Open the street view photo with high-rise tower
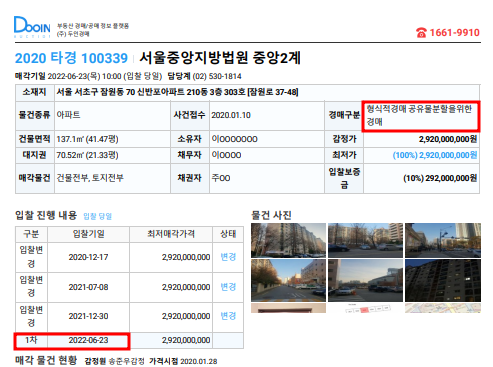The width and height of the screenshot is (493, 367). tap(443, 240)
